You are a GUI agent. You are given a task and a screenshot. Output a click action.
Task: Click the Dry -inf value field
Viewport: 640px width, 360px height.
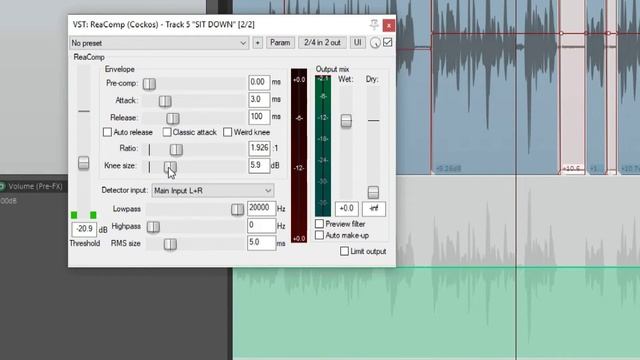(x=373, y=209)
